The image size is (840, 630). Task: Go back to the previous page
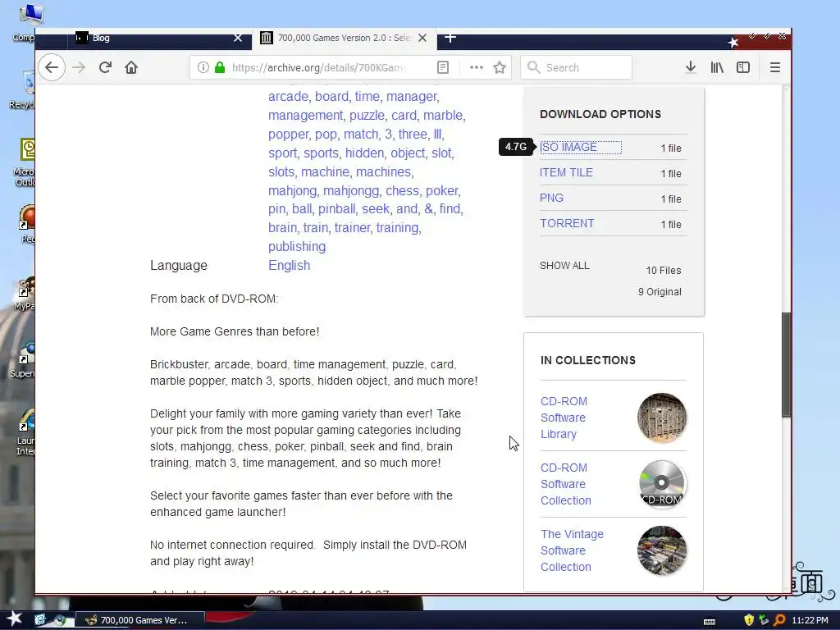[52, 67]
